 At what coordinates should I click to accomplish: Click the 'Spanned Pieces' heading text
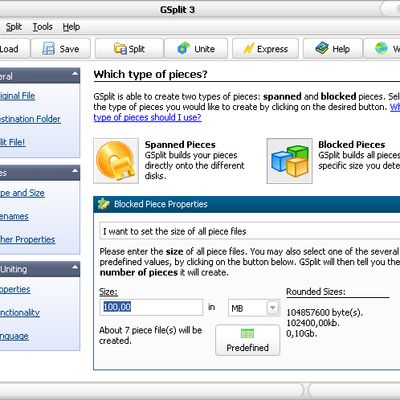click(180, 145)
